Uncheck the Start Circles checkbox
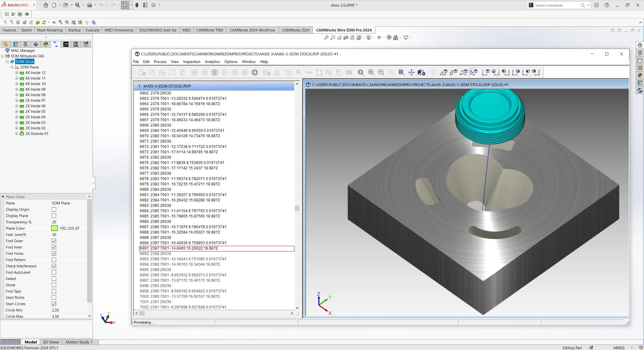This screenshot has height=350, width=644. coord(54,304)
